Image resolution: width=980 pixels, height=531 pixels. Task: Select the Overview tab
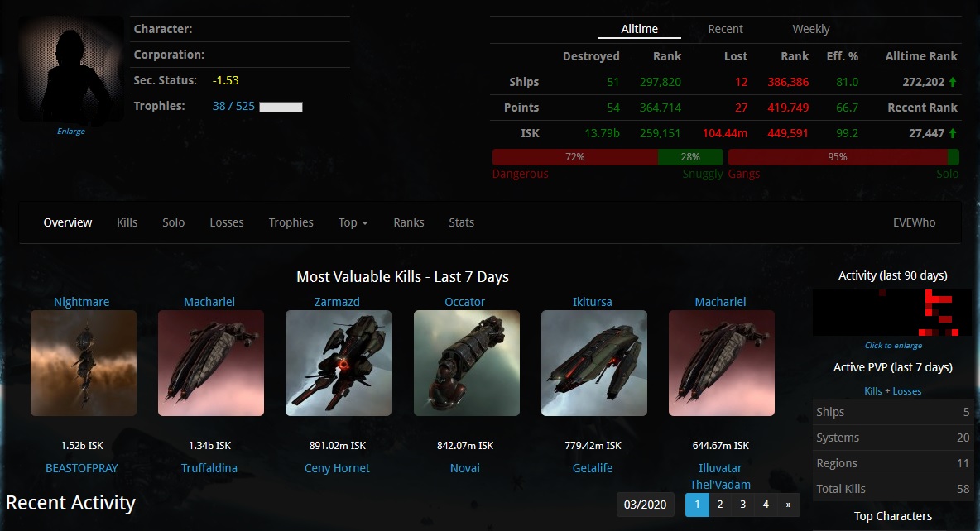pyautogui.click(x=68, y=222)
